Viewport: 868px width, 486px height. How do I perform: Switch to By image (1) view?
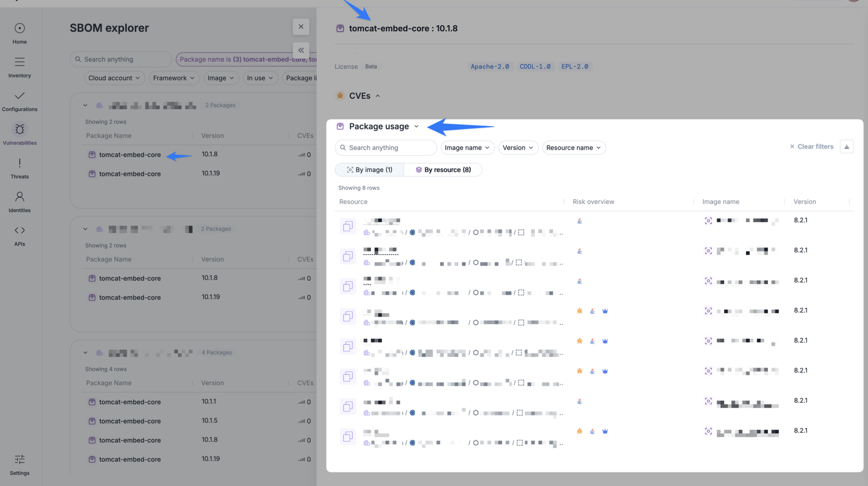click(x=369, y=170)
